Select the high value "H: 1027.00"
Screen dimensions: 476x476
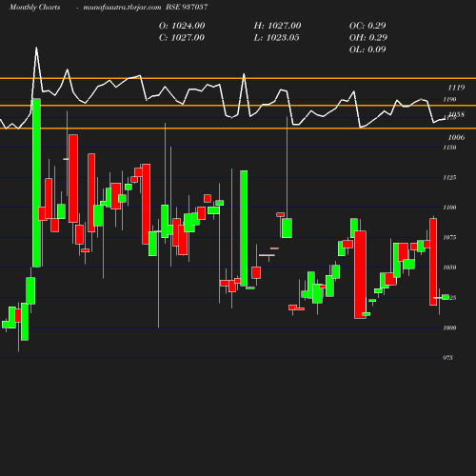(x=277, y=26)
